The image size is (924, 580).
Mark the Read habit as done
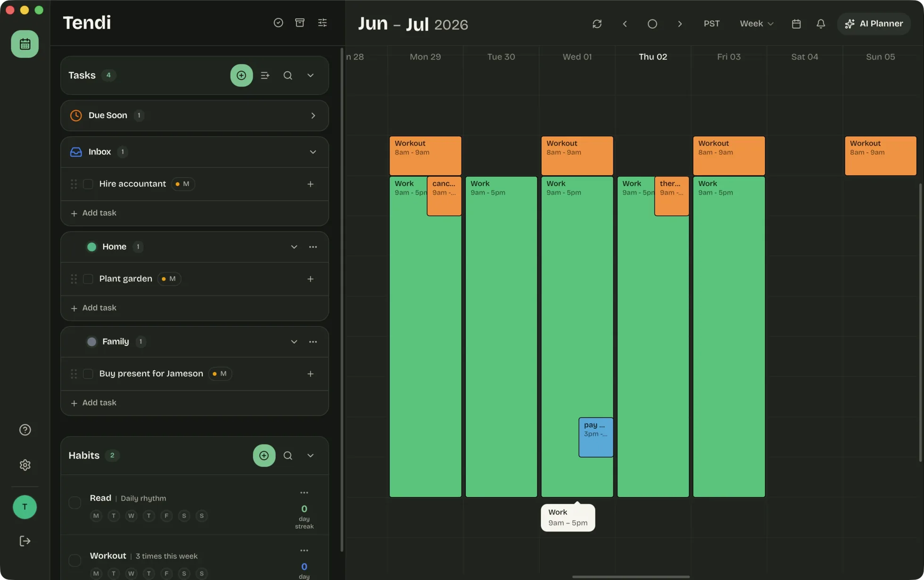[74, 503]
